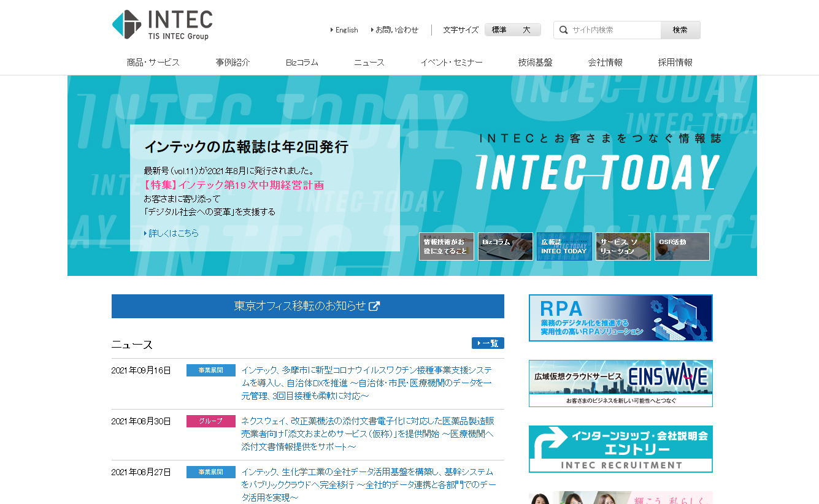Set text size to 大
The image size is (819, 504).
pos(526,30)
